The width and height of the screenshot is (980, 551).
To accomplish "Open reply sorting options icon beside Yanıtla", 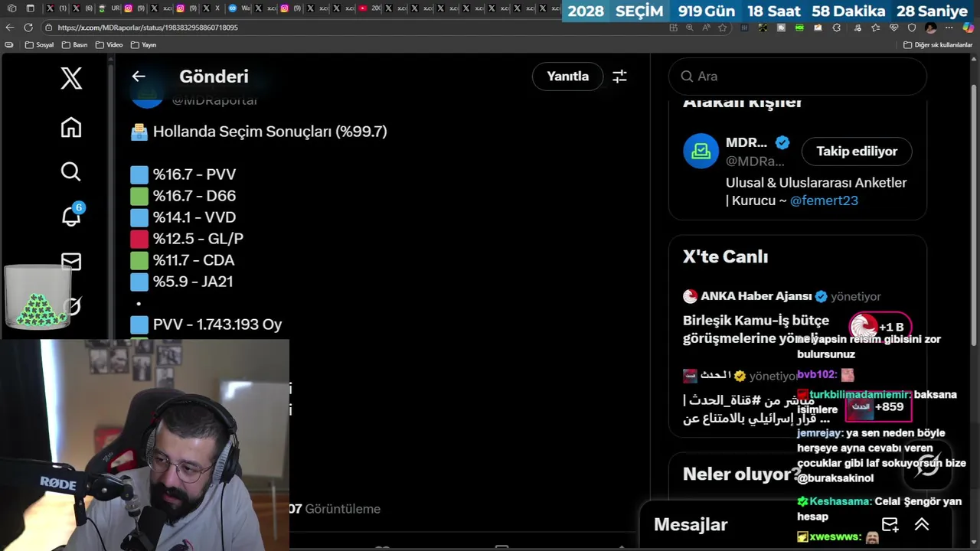I will click(619, 77).
